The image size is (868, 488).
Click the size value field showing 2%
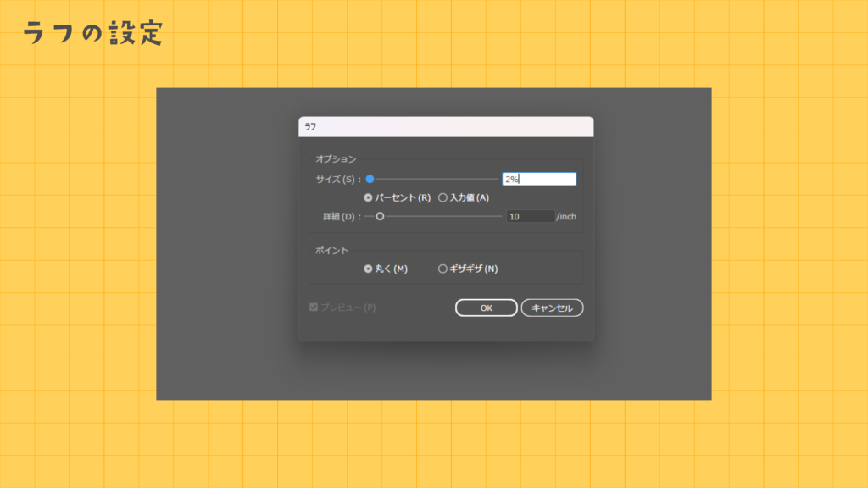538,178
